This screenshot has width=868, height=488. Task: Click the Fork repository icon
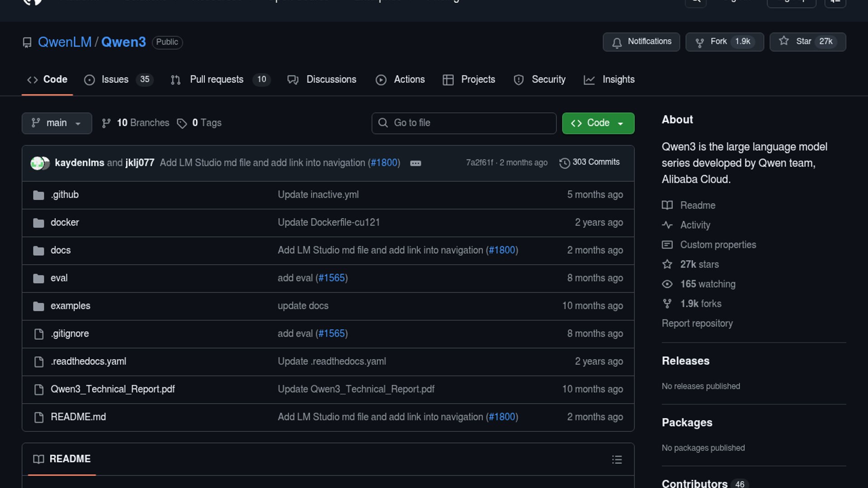click(699, 42)
